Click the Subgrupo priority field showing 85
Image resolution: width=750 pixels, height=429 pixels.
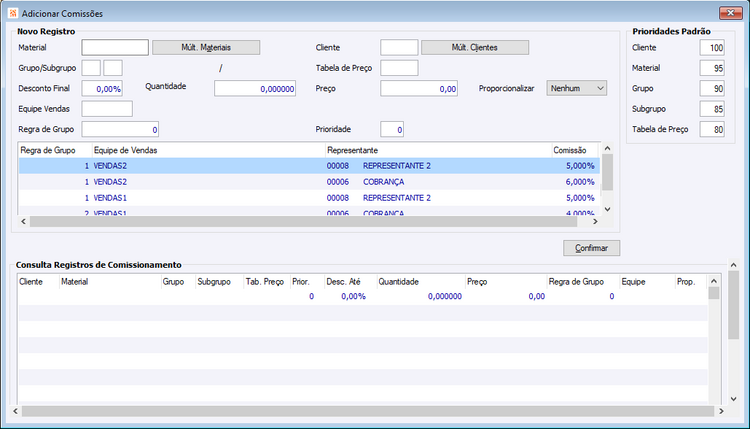pyautogui.click(x=712, y=109)
